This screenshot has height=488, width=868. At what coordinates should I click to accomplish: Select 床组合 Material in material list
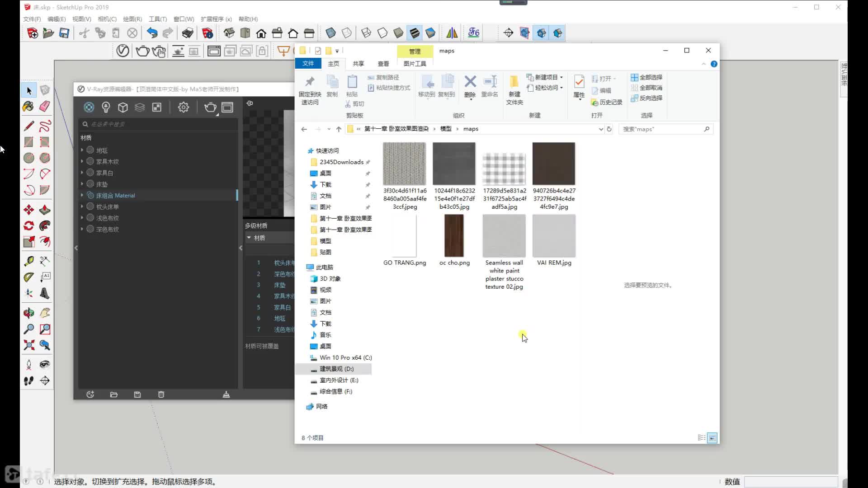[x=159, y=195]
